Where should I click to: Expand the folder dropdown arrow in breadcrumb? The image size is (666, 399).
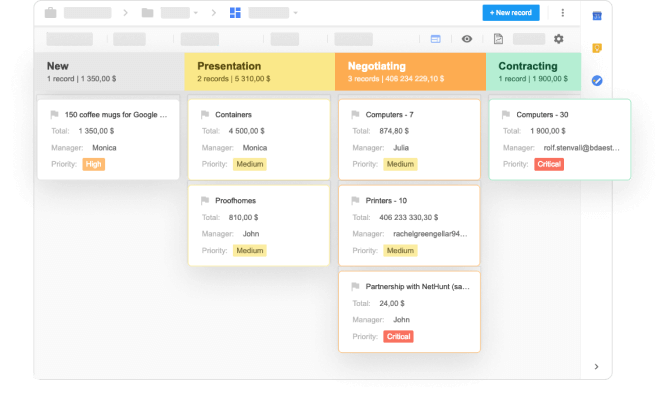(x=196, y=13)
